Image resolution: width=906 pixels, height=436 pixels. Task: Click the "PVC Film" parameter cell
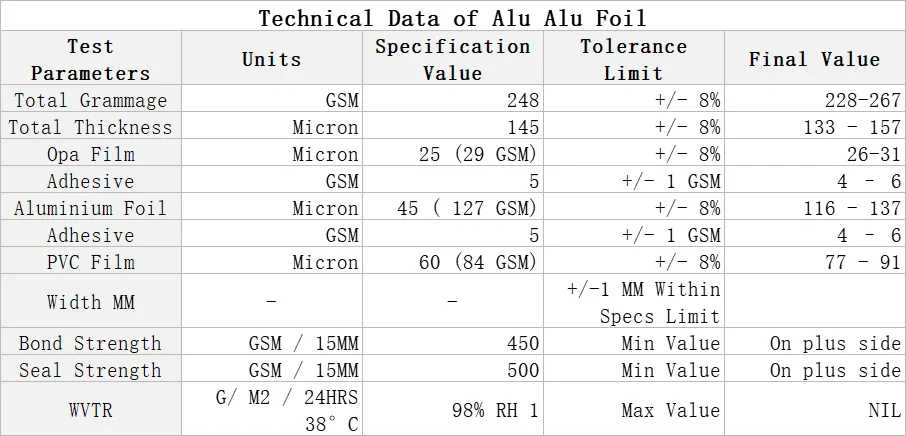click(x=90, y=262)
